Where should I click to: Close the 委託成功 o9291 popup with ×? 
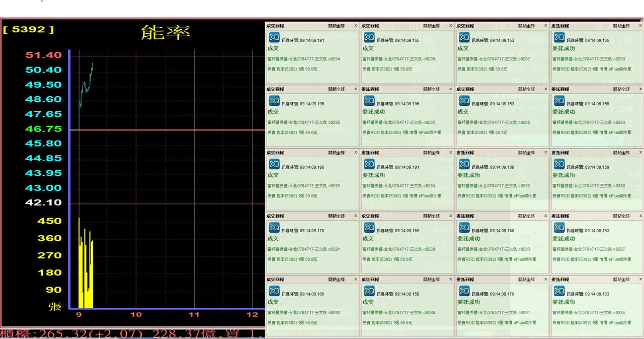(546, 280)
